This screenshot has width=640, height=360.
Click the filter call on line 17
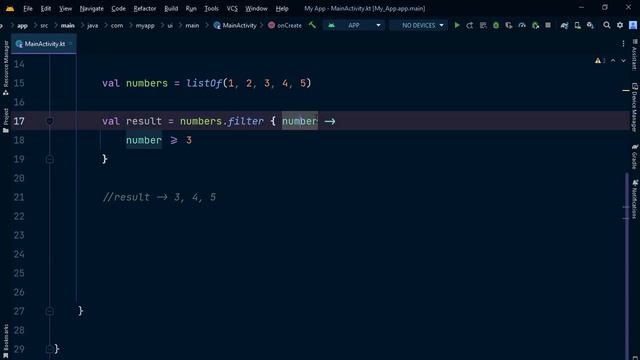tap(246, 121)
